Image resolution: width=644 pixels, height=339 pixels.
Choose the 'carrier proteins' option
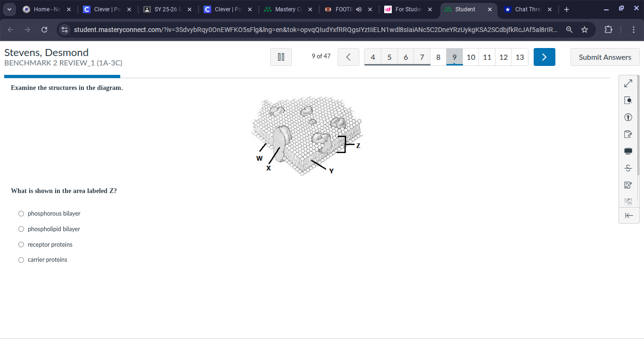coord(21,260)
